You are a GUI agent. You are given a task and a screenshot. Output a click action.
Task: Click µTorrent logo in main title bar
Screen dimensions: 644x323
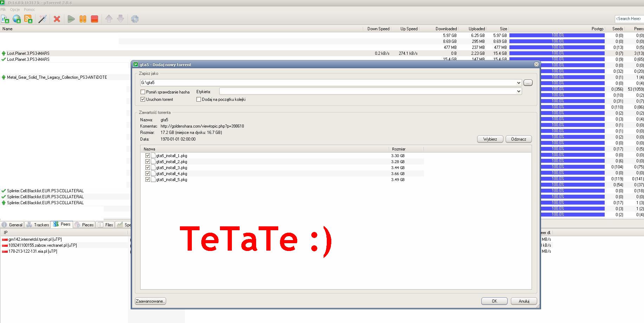coord(3,3)
